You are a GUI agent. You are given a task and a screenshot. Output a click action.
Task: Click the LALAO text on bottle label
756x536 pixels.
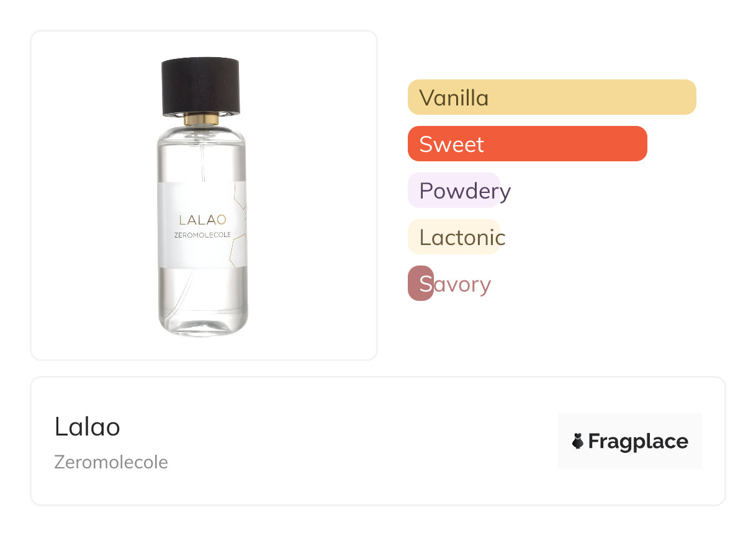pos(202,220)
